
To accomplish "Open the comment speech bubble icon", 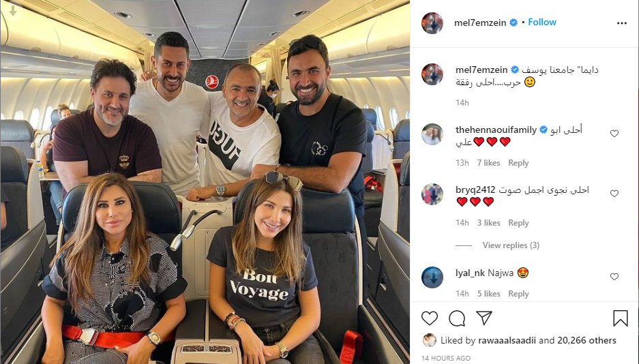I will [457, 318].
